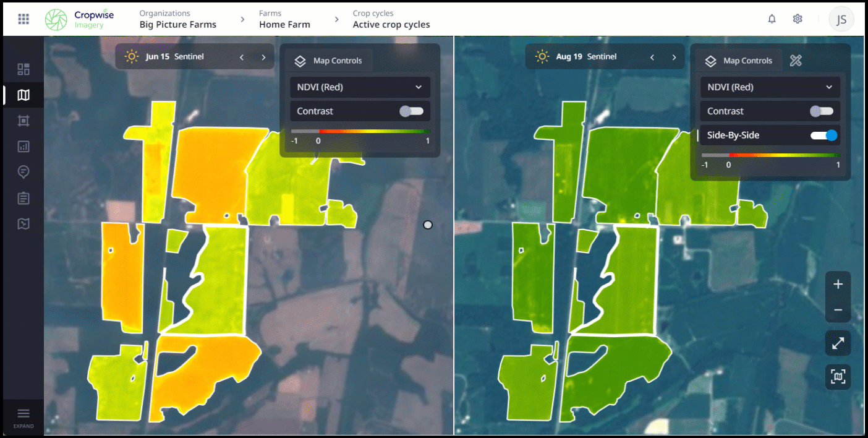Zoom in on the map with plus button
Image resolution: width=868 pixels, height=438 pixels.
[x=838, y=285]
